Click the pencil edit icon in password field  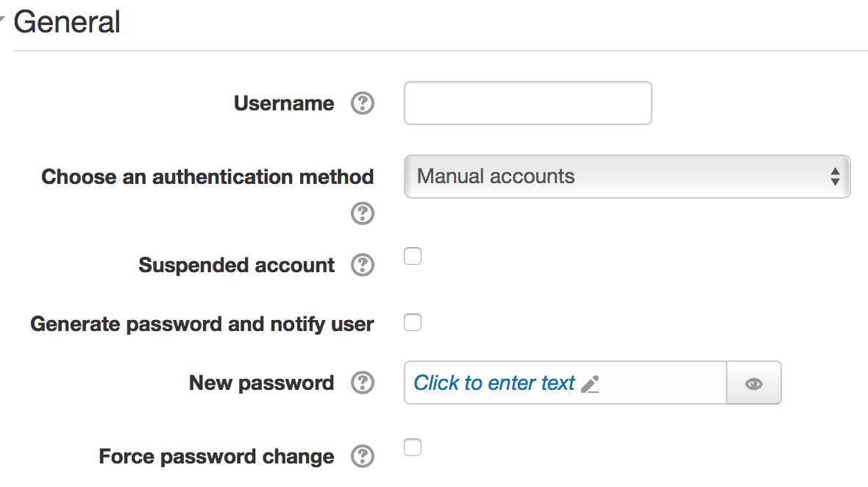[x=590, y=383]
